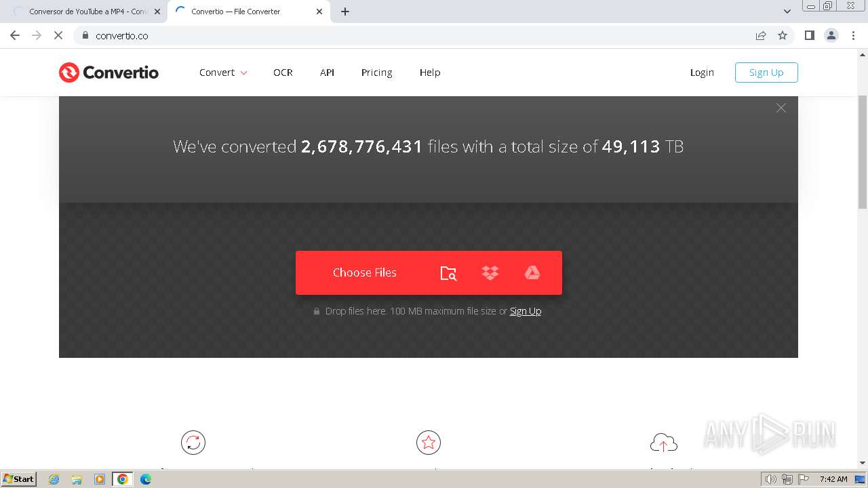The image size is (868, 488).
Task: Click the cloud upload feature icon
Action: point(664,443)
